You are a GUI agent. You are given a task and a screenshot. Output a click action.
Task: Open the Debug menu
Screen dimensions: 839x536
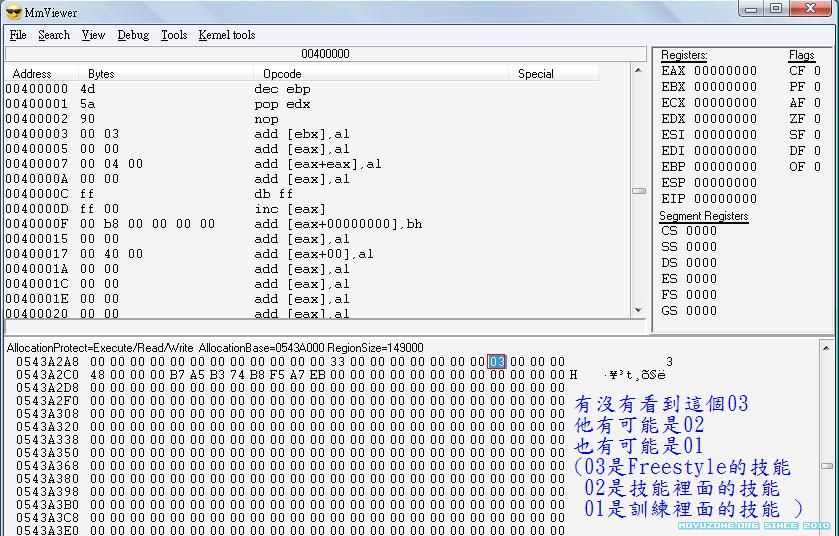point(133,35)
